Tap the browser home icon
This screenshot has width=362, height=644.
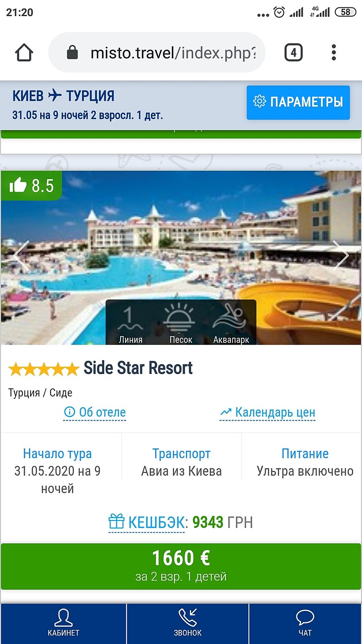(24, 53)
